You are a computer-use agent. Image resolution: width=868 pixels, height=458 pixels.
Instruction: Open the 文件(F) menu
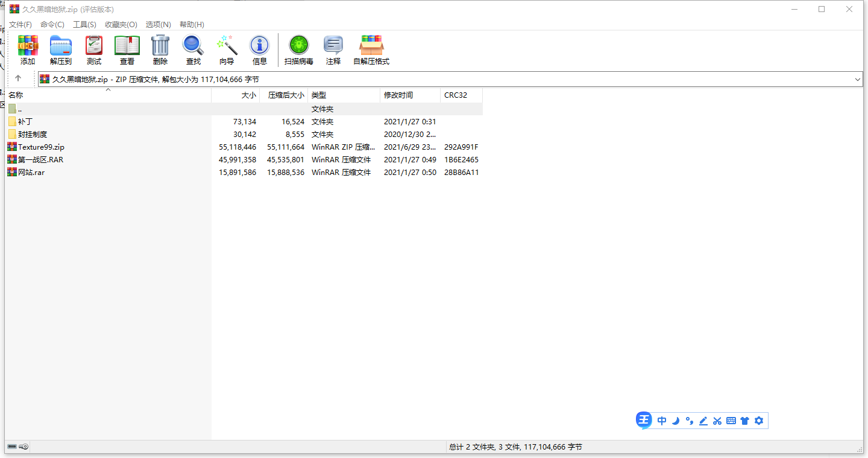[x=20, y=25]
